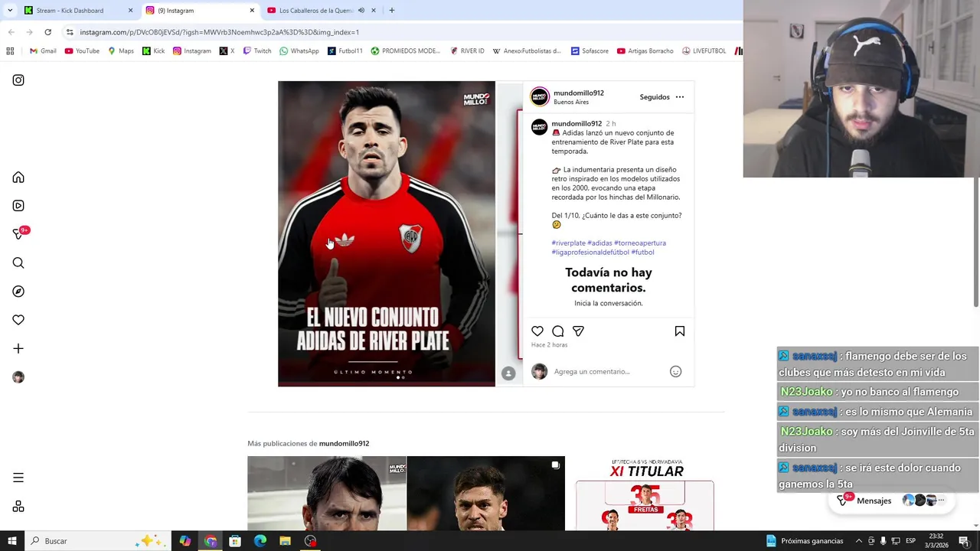Open Reels from the sidebar
Viewport: 980px width, 551px height.
(18, 206)
